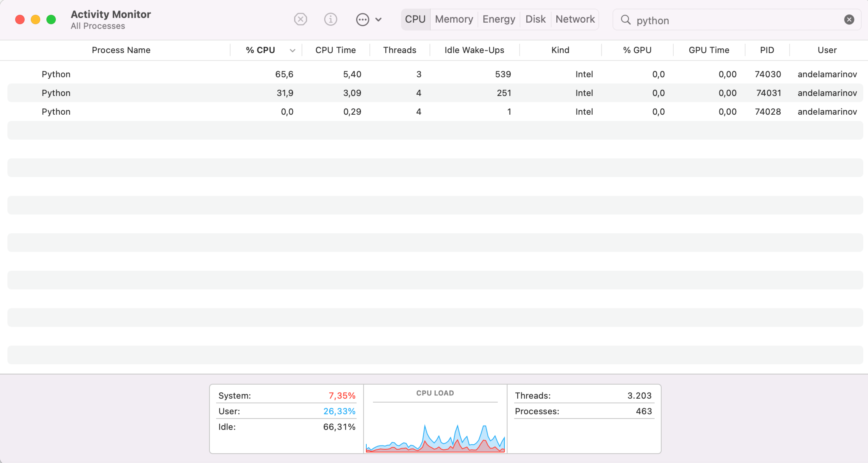868x463 pixels.
Task: Click the more options ellipsis icon
Action: click(363, 19)
